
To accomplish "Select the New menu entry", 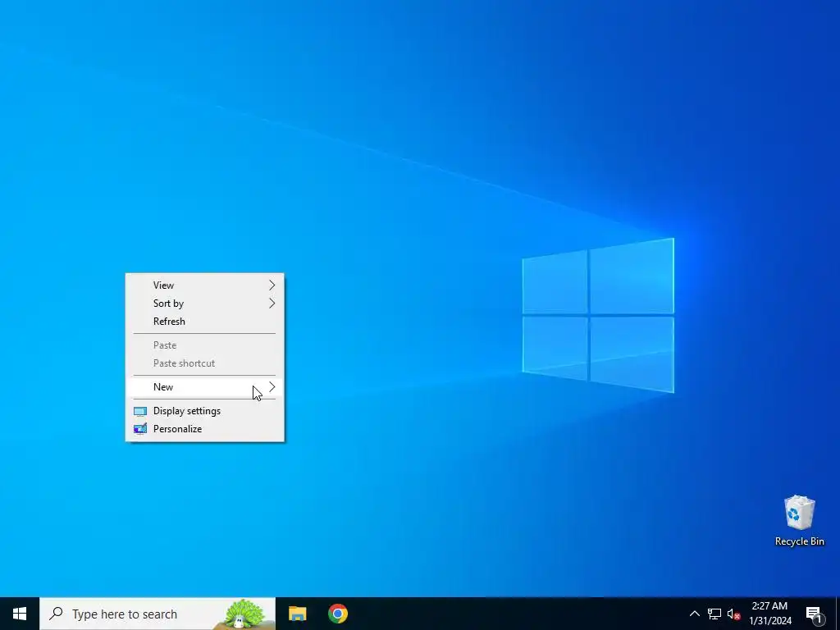I will tap(204, 387).
